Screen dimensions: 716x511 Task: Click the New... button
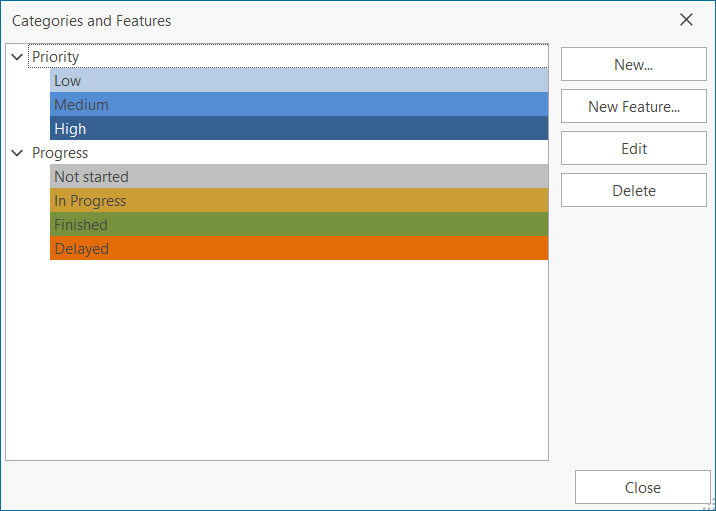coord(633,64)
